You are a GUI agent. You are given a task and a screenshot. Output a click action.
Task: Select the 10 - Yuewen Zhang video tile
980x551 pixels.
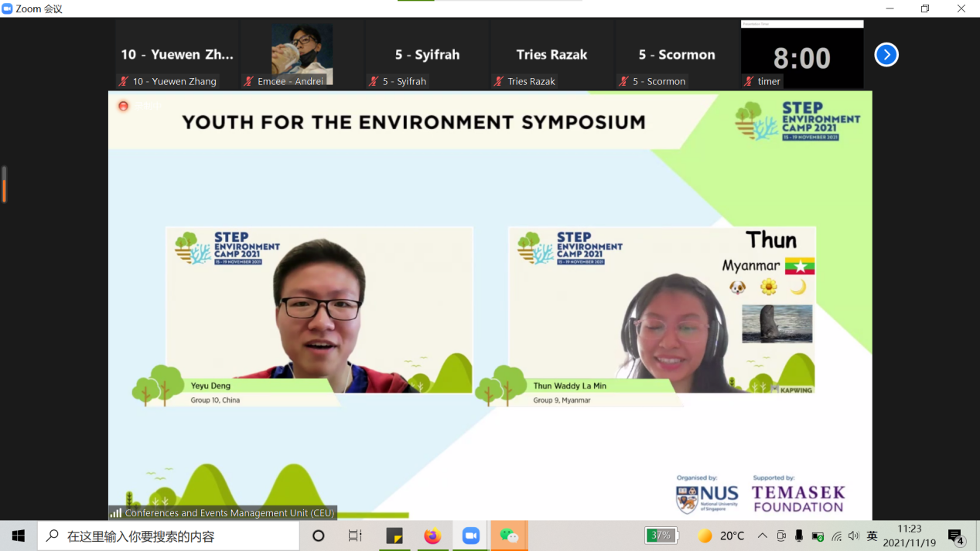[x=177, y=55]
